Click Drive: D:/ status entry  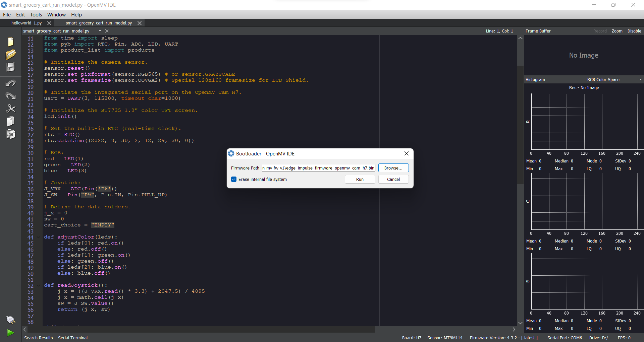598,338
